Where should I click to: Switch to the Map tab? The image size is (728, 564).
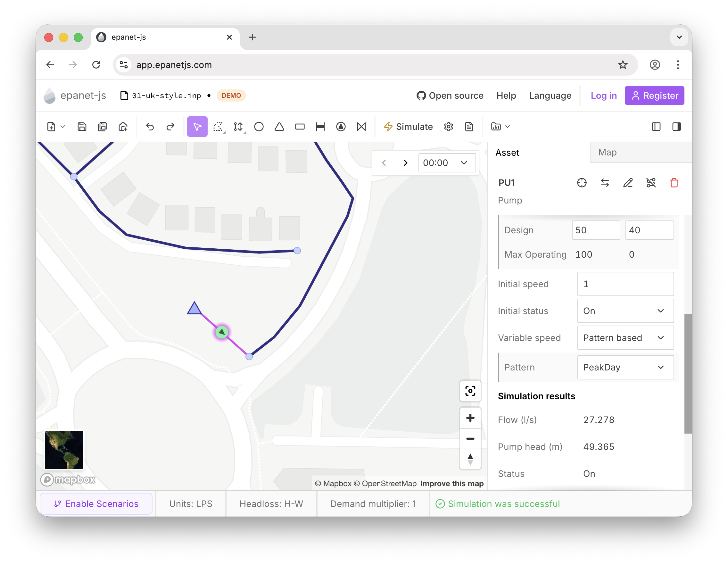[x=607, y=152]
